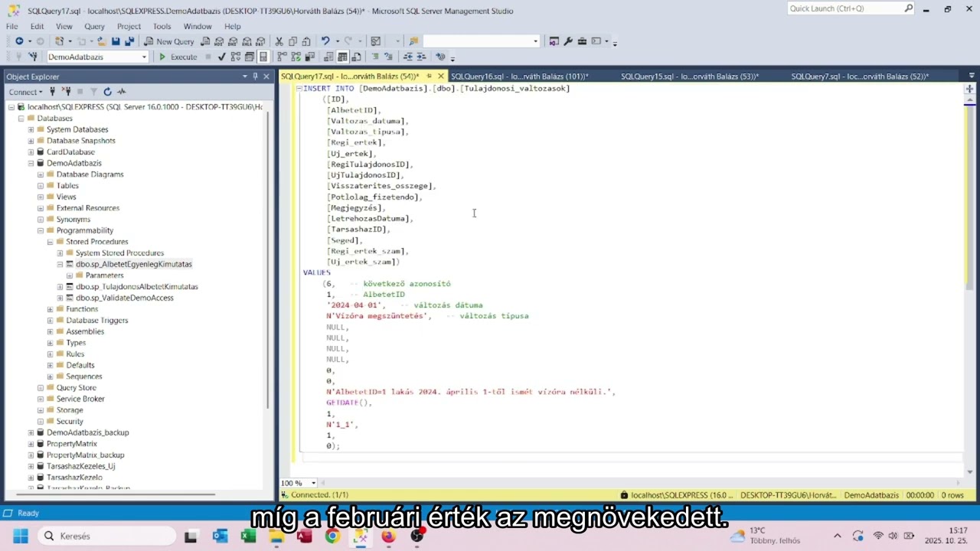The height and width of the screenshot is (551, 980).
Task: Click the Keresés taskbar search box
Action: point(106,536)
